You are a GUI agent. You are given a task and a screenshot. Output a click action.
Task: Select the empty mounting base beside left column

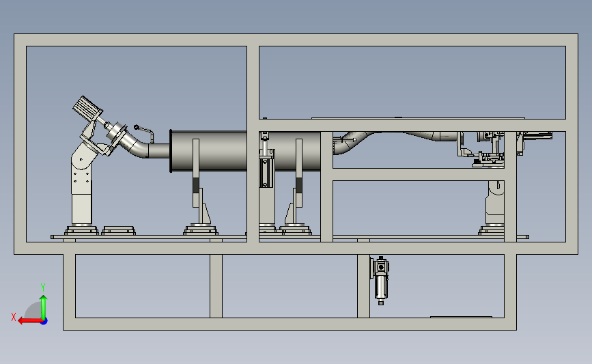(x=119, y=231)
